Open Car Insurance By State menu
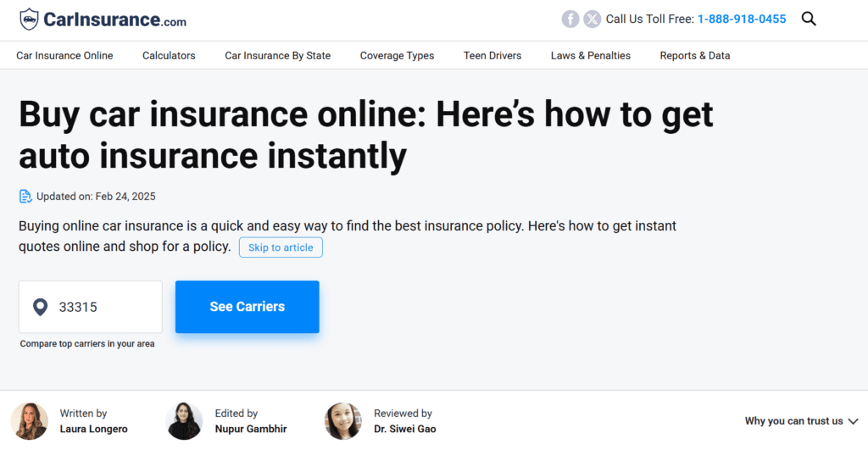The width and height of the screenshot is (868, 450). tap(277, 55)
